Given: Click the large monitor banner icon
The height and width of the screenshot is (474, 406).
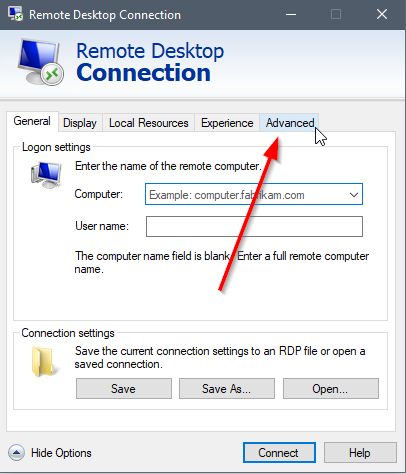Looking at the screenshot, I should pos(41,62).
